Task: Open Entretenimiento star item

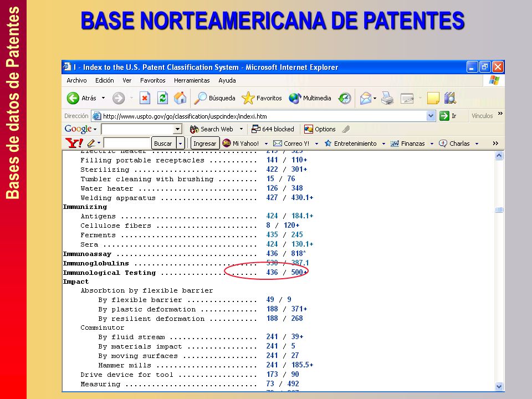Action: tap(351, 143)
